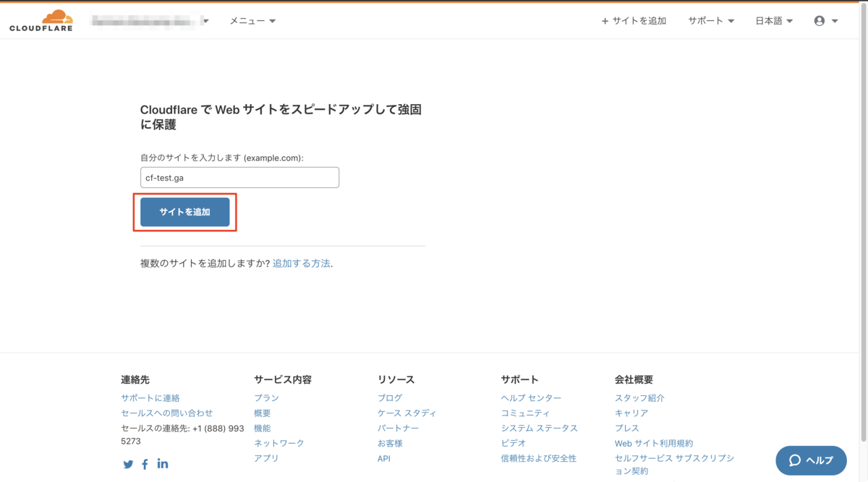Open the Facebook icon link
Screen dimensions: 868x482
click(x=145, y=465)
